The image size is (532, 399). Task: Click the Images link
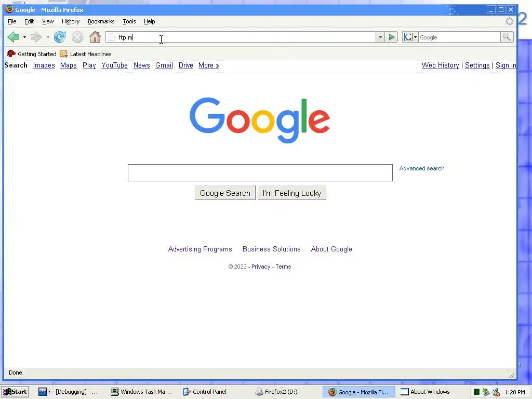pyautogui.click(x=44, y=65)
